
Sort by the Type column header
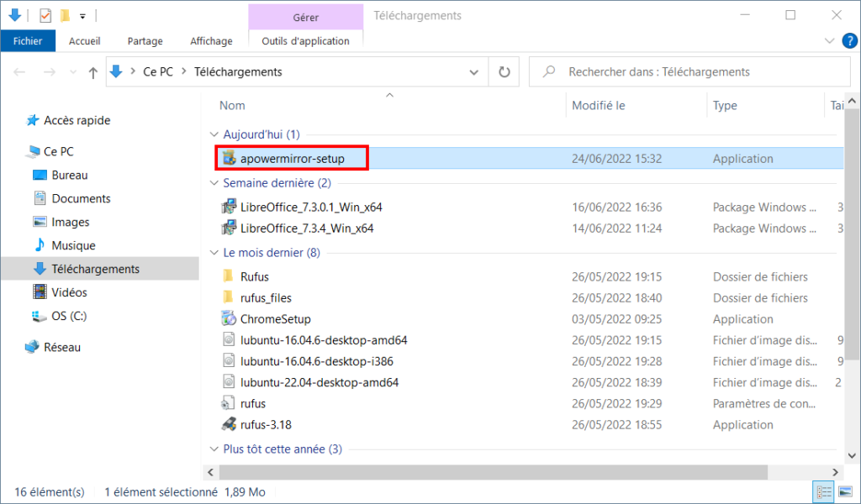coord(725,105)
